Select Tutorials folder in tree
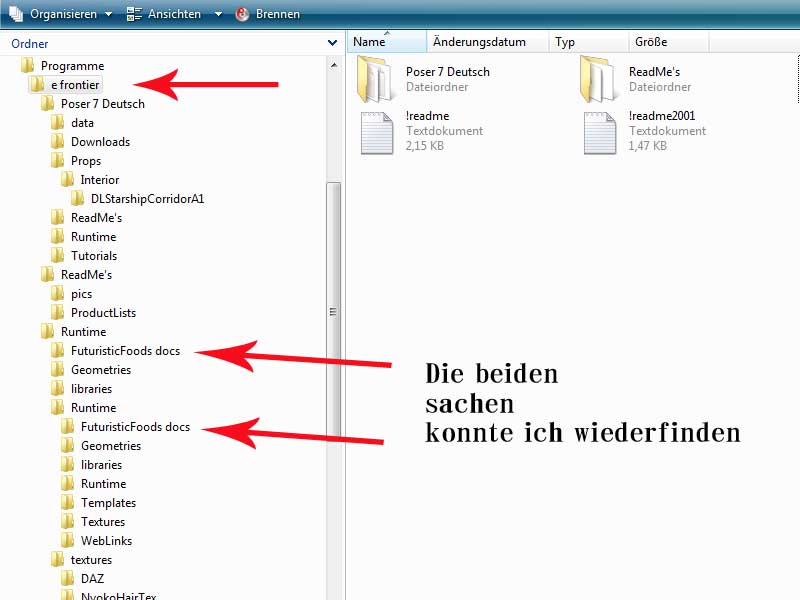800x600 pixels. [x=94, y=256]
